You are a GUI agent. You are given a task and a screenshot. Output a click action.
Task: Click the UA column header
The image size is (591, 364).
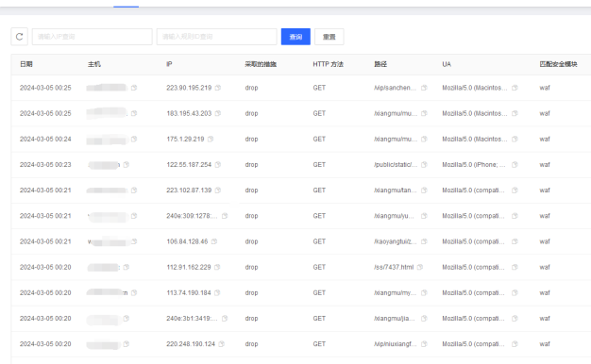[x=447, y=64]
